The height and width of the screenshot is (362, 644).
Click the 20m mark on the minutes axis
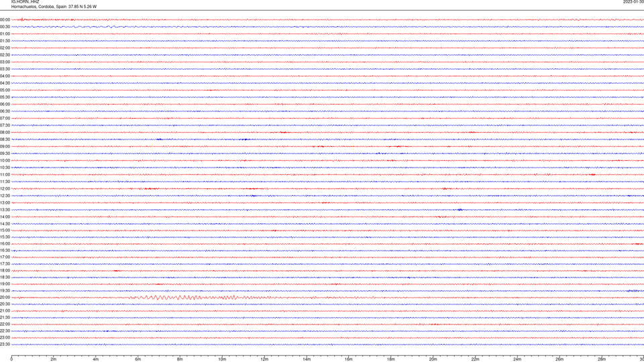pos(433,359)
